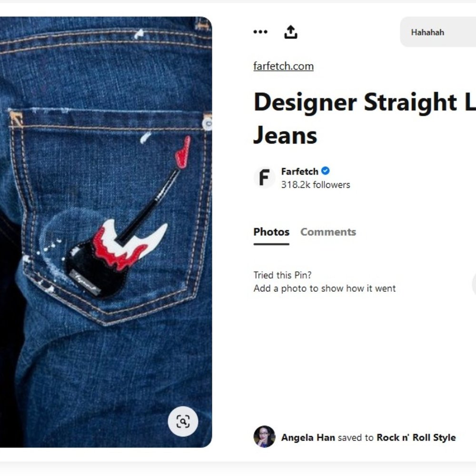Click the Designer Straight Jeans pin title

tap(364, 119)
